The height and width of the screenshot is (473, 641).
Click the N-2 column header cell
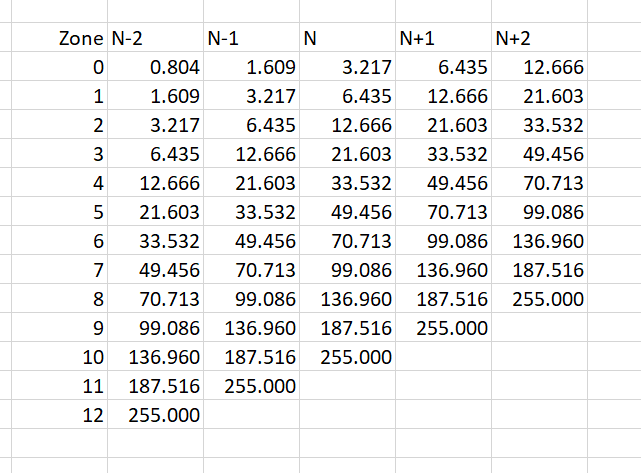[x=156, y=37]
